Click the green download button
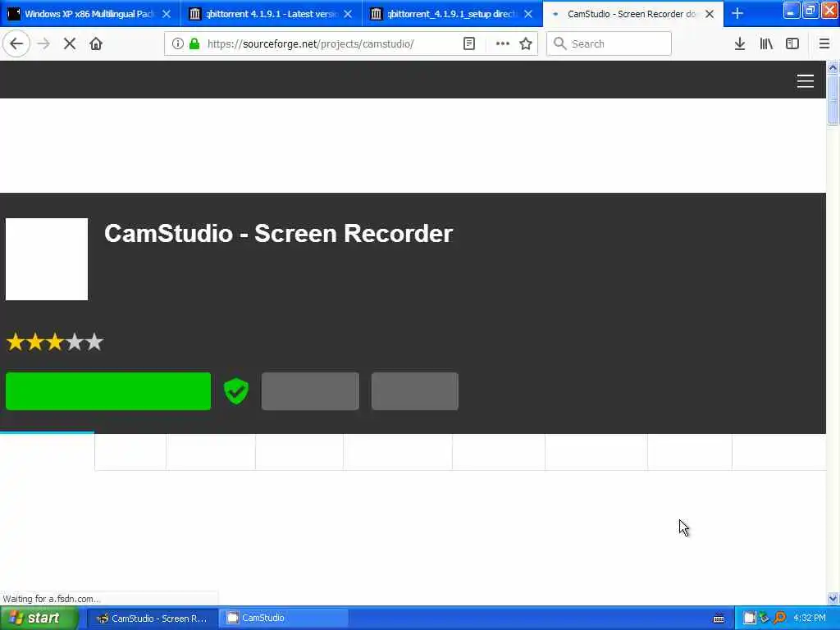The image size is (840, 630). pyautogui.click(x=108, y=391)
